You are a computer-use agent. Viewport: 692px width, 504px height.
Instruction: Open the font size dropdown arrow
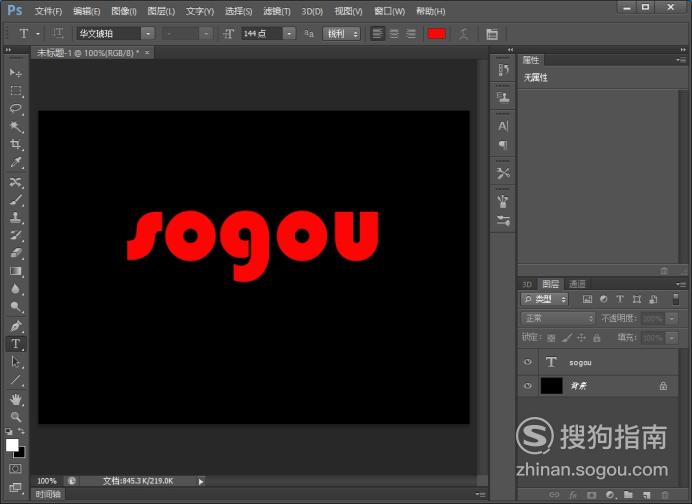coord(289,34)
